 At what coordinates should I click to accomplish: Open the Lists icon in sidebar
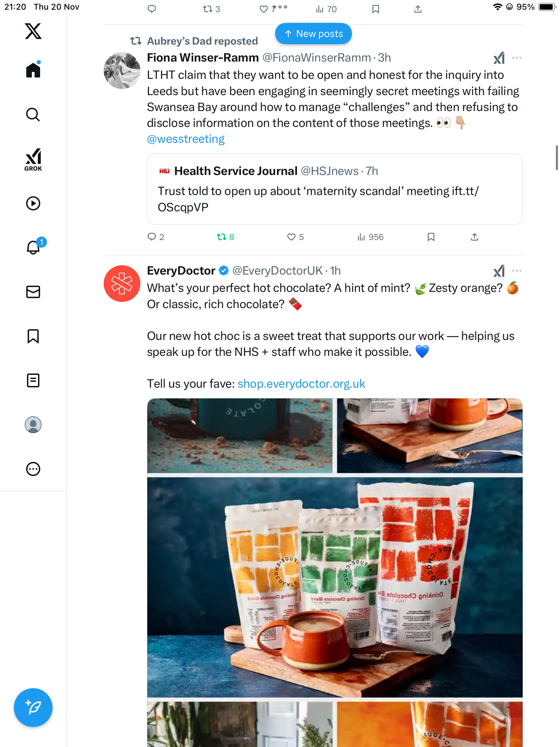(33, 380)
